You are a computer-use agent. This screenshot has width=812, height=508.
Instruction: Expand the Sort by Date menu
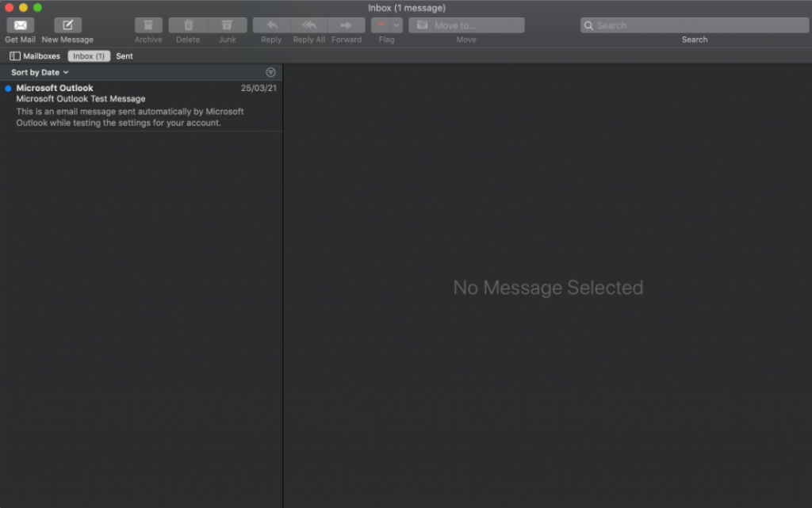coord(40,72)
